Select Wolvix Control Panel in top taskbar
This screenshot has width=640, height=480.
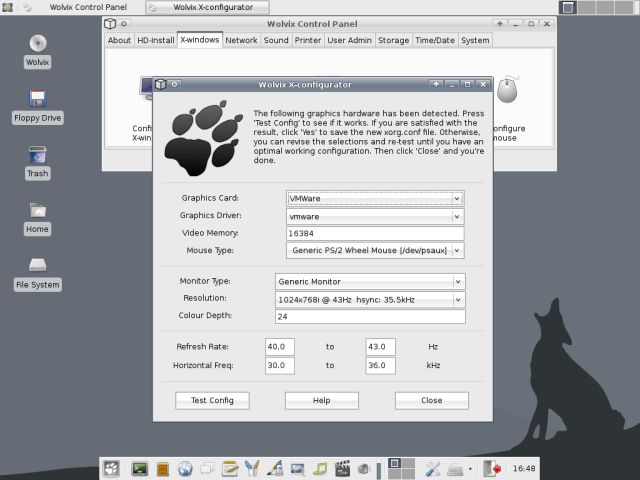(81, 7)
